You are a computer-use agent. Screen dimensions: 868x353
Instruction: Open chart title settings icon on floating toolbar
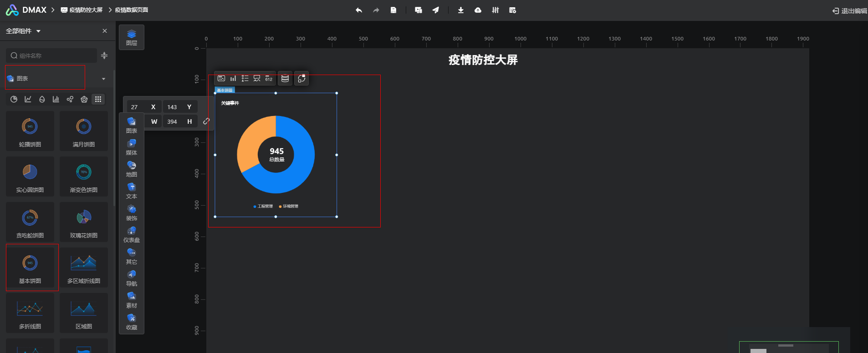[x=221, y=78]
